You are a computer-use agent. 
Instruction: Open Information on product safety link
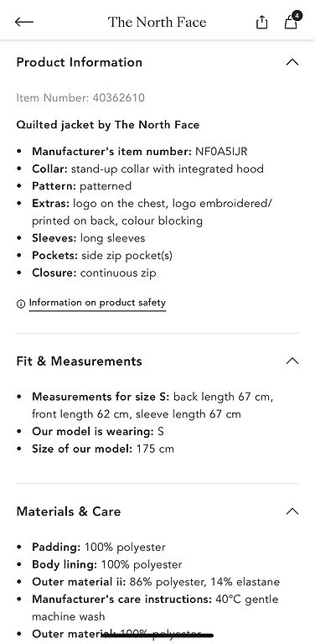click(97, 303)
